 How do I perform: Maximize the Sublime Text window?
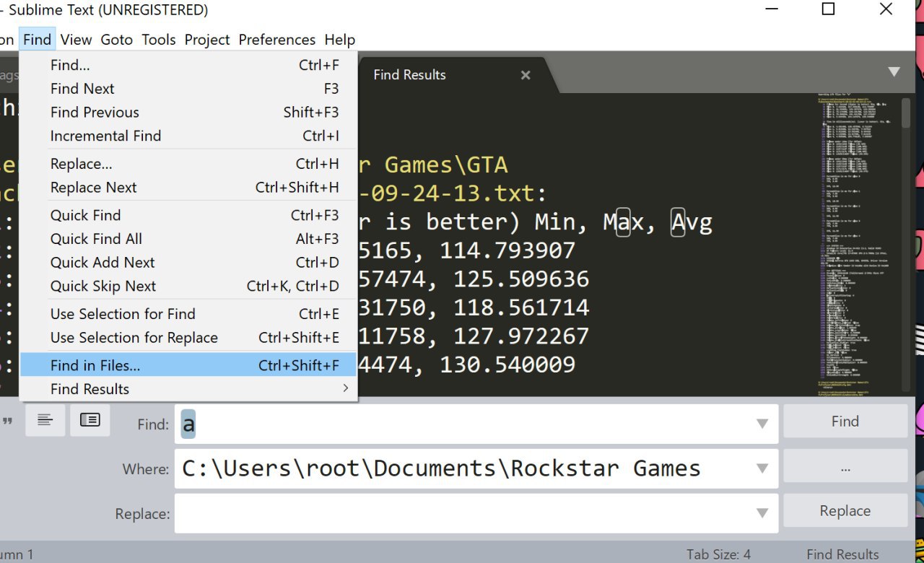coord(829,9)
